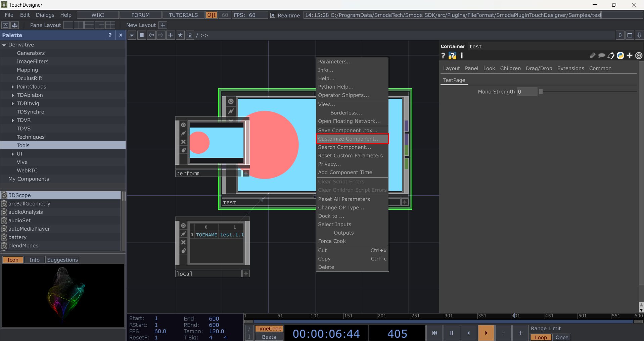Click the upload component icon in top toolbar

tap(14, 25)
